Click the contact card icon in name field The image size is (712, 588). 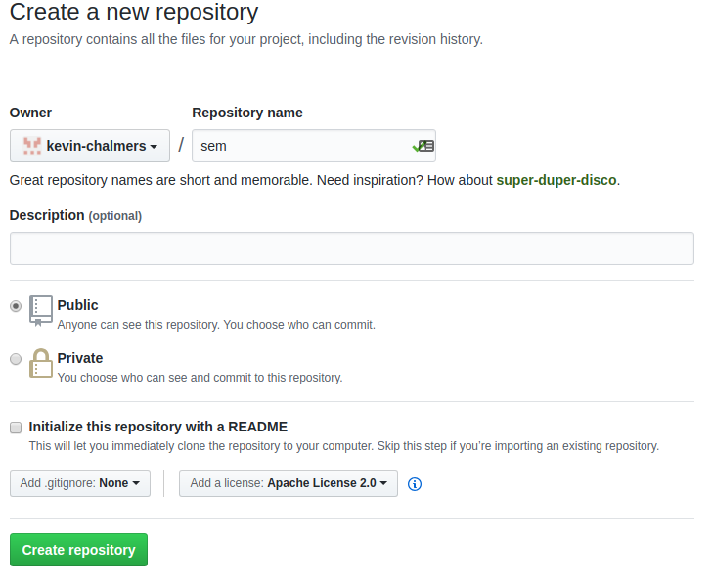[x=424, y=146]
